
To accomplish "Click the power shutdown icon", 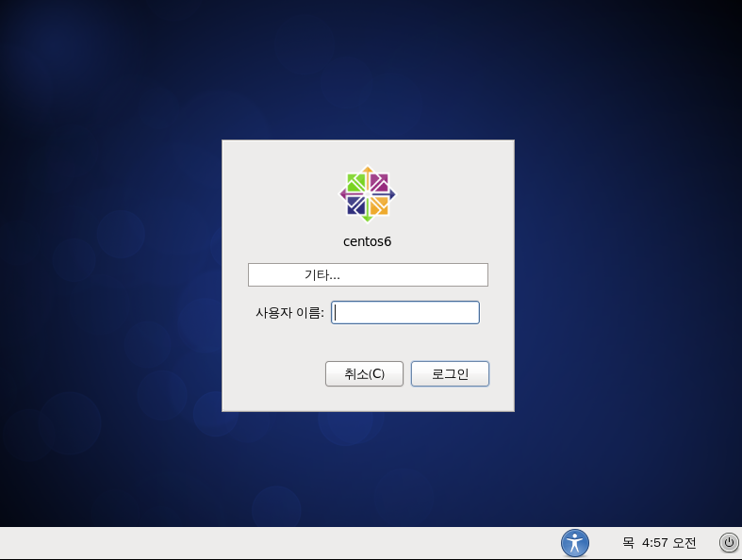I will pyautogui.click(x=729, y=542).
